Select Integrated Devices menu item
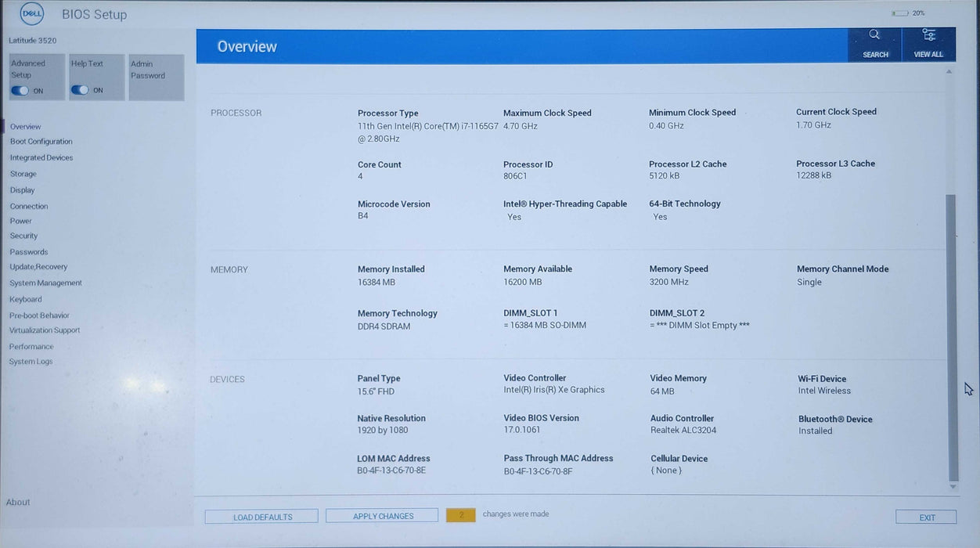 [x=41, y=158]
